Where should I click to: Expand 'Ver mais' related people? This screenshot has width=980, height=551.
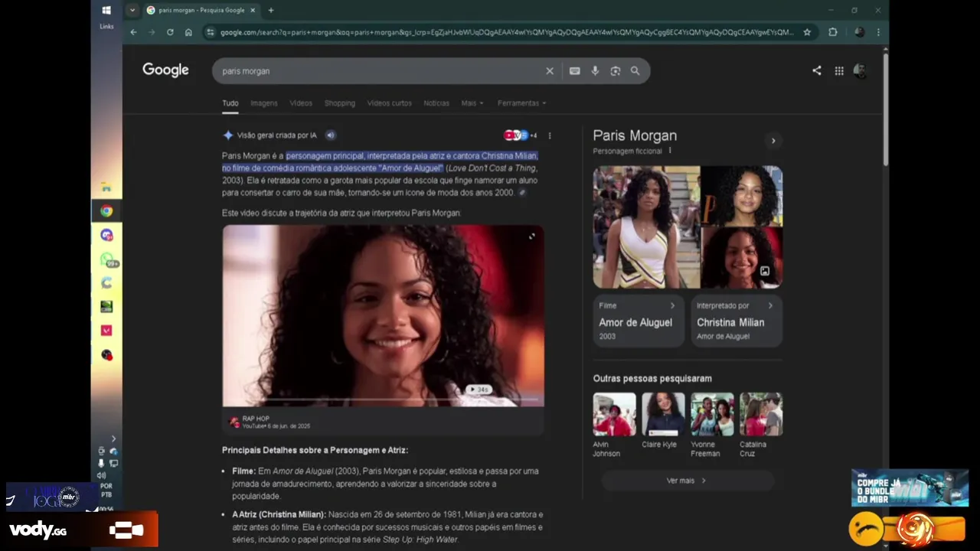pos(688,481)
